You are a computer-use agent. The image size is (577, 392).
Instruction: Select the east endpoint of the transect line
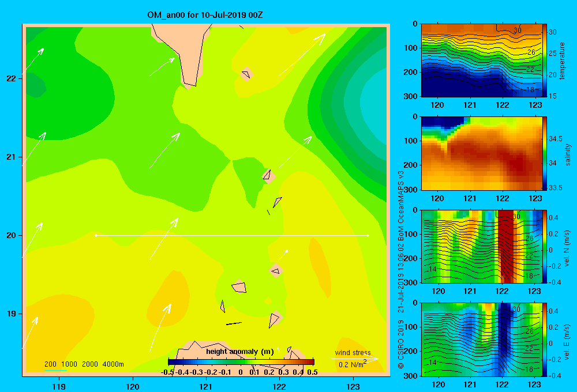click(x=368, y=235)
